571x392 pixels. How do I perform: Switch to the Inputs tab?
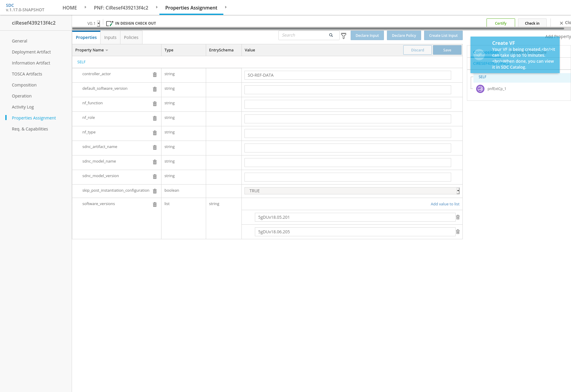110,37
